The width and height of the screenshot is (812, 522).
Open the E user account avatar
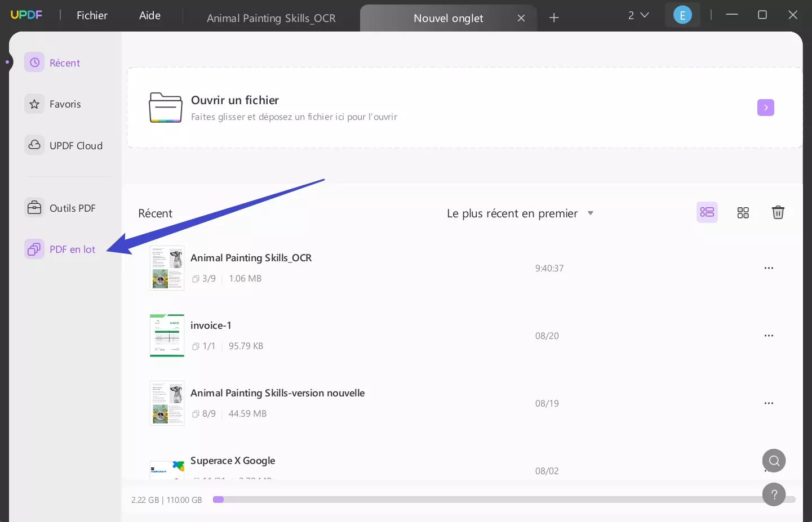(682, 15)
